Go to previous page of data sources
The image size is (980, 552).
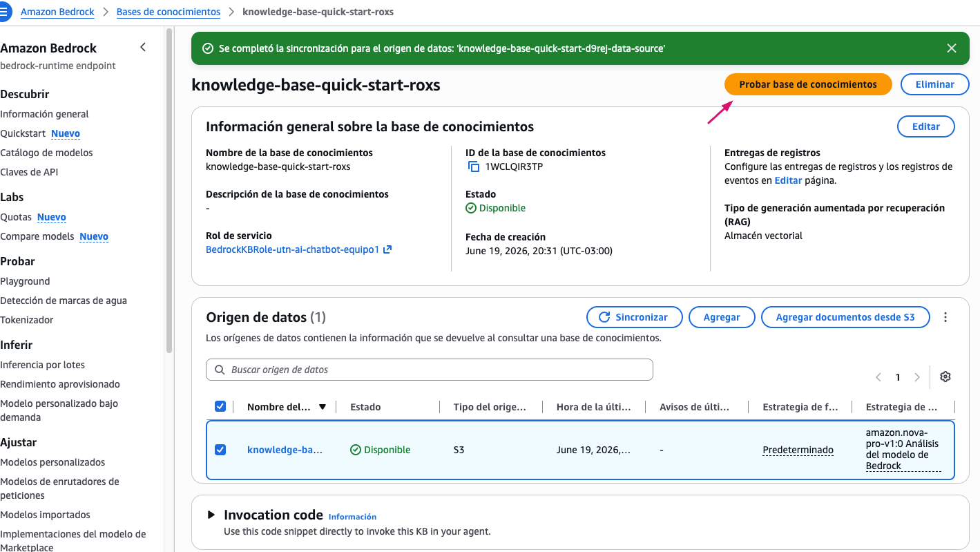[878, 377]
